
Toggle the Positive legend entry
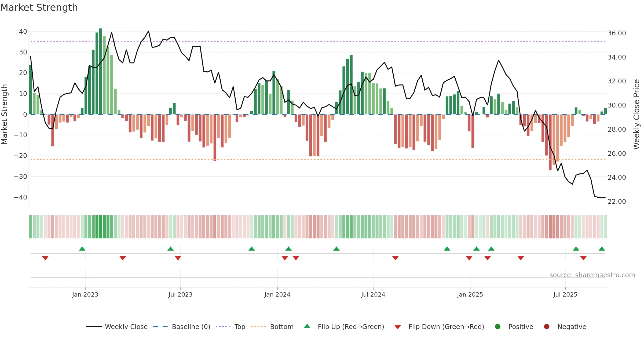514,327
